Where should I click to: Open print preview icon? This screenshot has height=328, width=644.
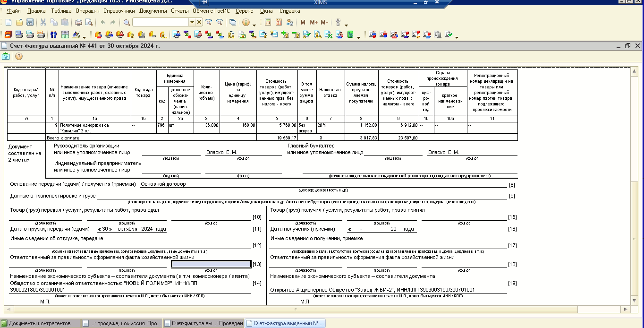pos(89,22)
